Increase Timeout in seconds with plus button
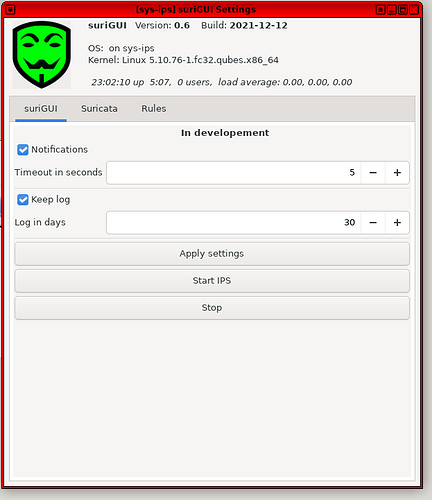 397,173
